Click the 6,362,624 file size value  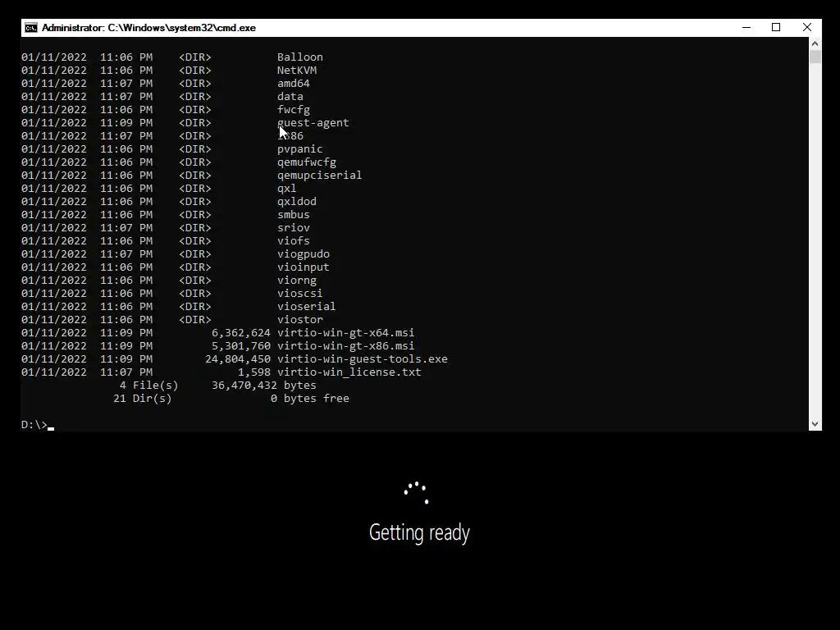tap(241, 333)
